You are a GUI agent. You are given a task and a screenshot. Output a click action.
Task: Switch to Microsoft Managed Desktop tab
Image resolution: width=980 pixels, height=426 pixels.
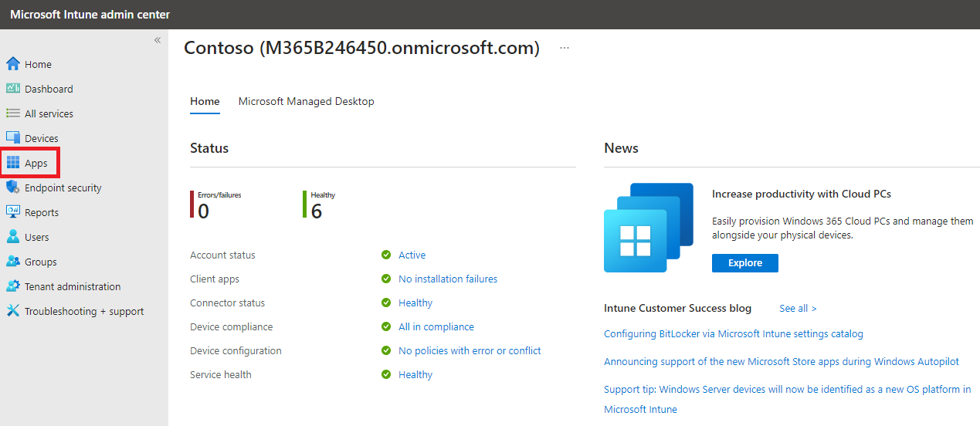click(x=306, y=101)
